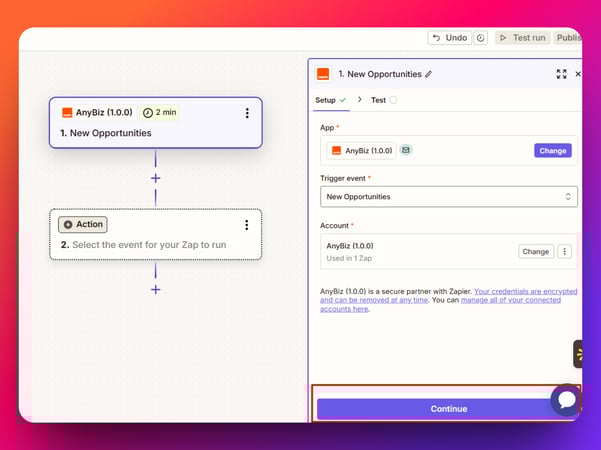Click Change button for AnyBiz account
The width and height of the screenshot is (601, 450).
(x=536, y=251)
